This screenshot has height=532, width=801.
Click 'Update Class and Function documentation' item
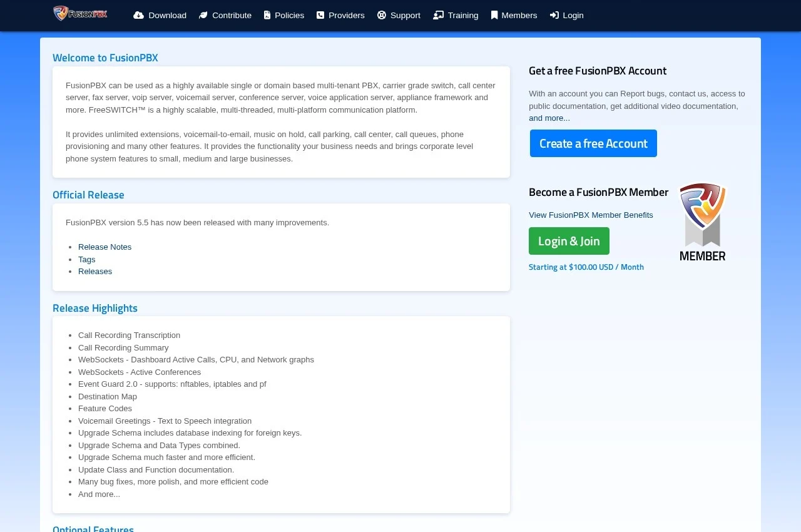(x=156, y=470)
